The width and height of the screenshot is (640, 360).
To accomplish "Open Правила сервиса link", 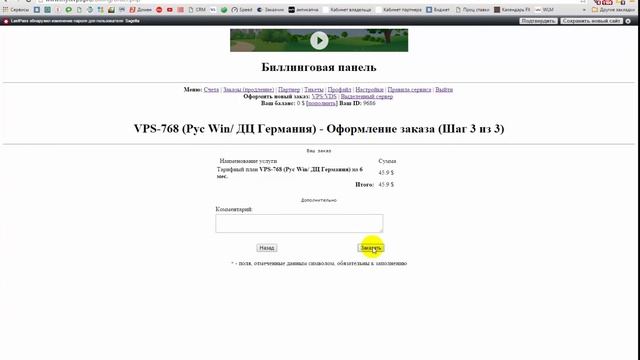I will tap(409, 89).
